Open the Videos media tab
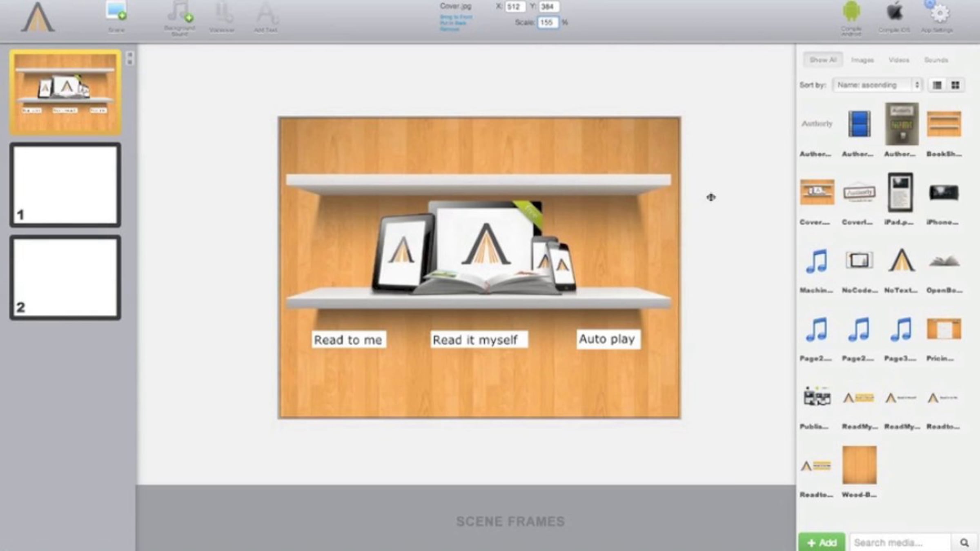This screenshot has height=551, width=980. [899, 60]
